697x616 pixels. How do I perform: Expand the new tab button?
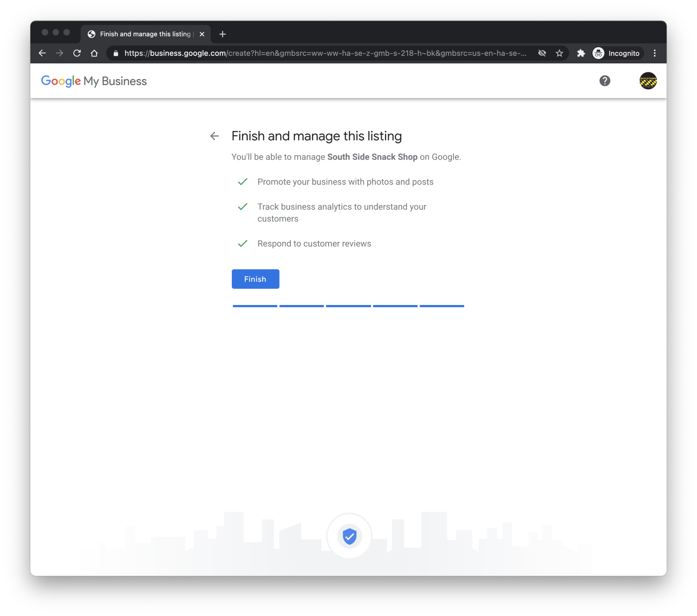point(223,34)
